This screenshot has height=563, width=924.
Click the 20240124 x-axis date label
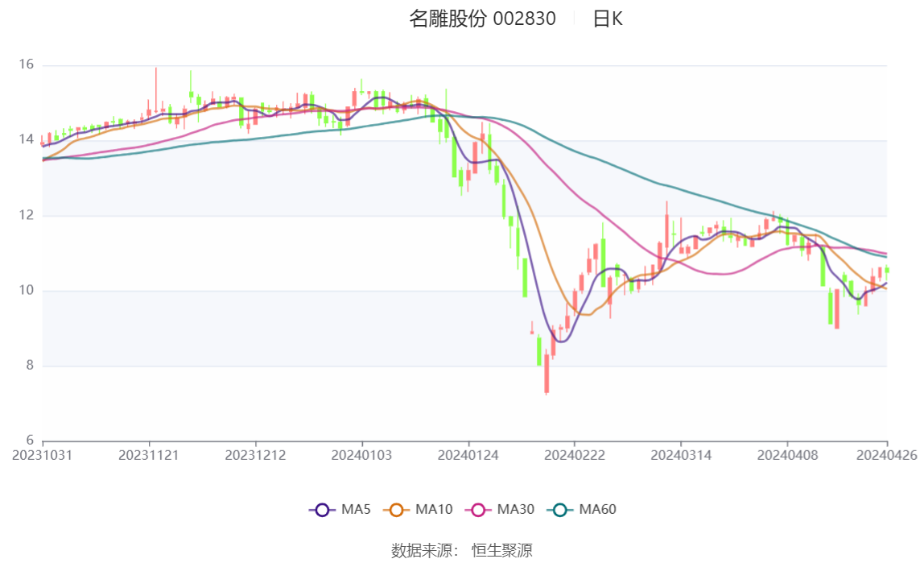point(468,455)
